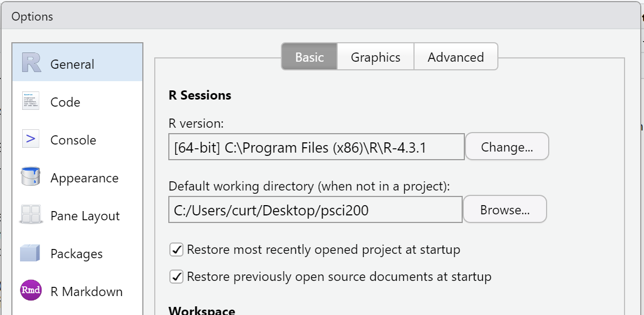Viewport: 644px width, 315px height.
Task: Go to R Markdown label in sidebar
Action: click(x=86, y=292)
